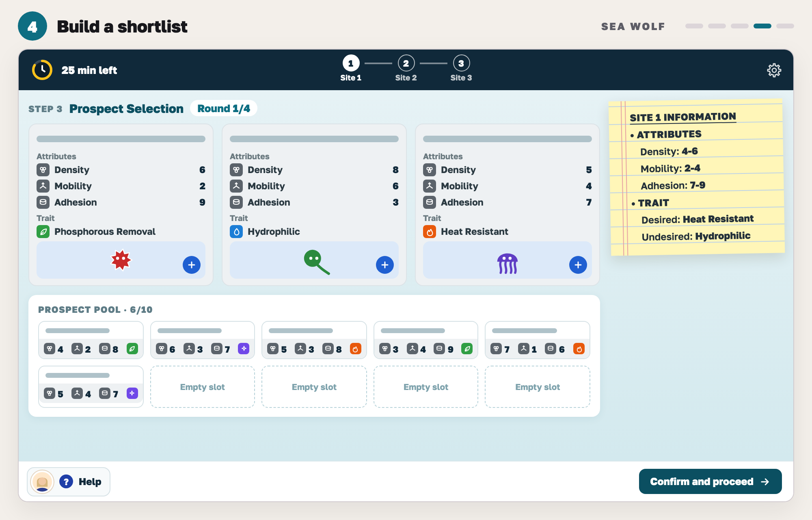The width and height of the screenshot is (812, 520).
Task: Select pool prospect with stats 6, 3, 7
Action: click(203, 340)
